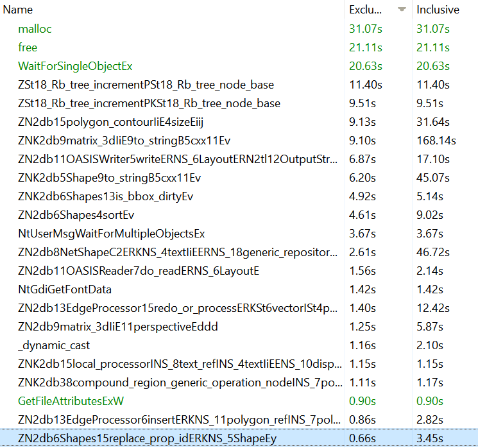478x448 pixels.
Task: Select the free function row
Action: coord(239,47)
